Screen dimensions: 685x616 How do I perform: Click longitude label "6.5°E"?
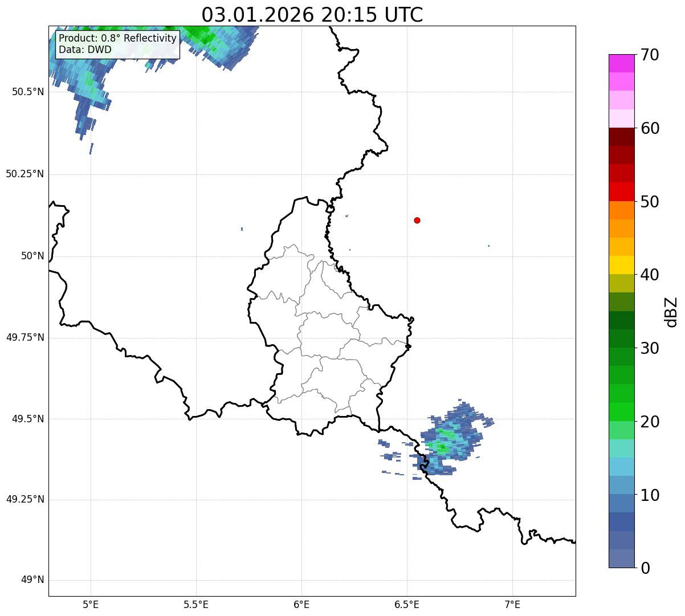coord(407,604)
